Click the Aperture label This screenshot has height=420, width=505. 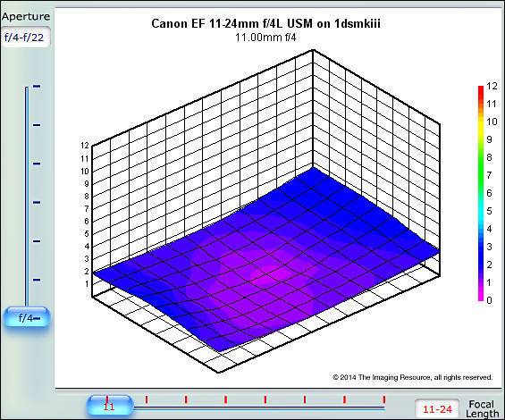coord(26,16)
